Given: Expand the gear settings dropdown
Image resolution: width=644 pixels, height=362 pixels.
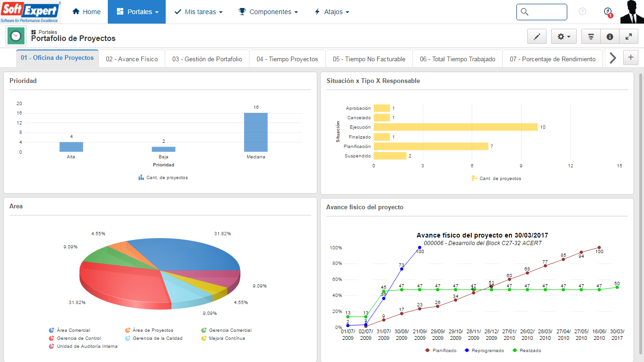Looking at the screenshot, I should tap(563, 36).
